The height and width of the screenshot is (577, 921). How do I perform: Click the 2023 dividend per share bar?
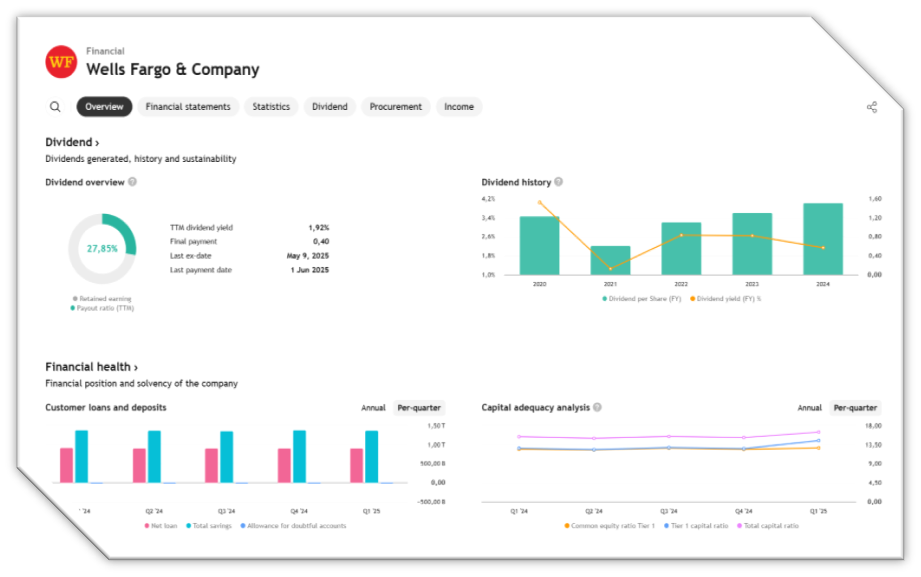coord(752,244)
